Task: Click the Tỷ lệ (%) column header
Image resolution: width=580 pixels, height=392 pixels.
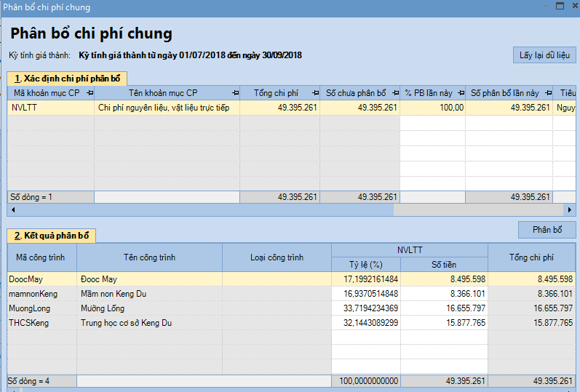Action: 366,265
